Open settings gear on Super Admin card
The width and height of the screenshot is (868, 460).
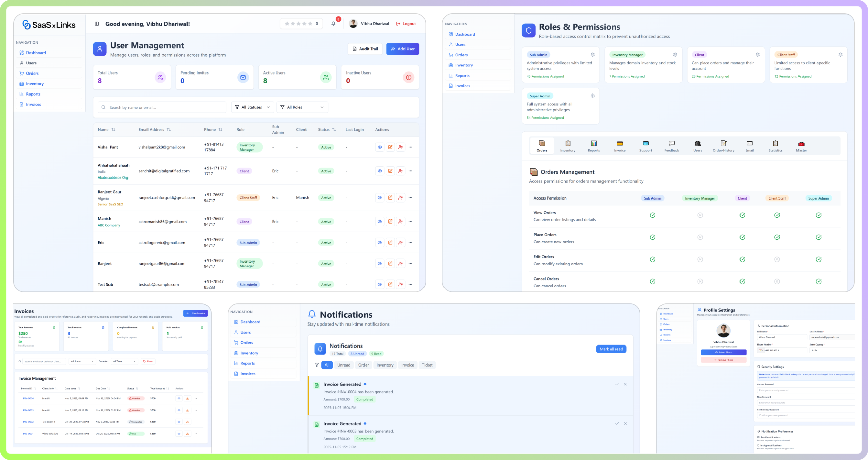pyautogui.click(x=592, y=96)
